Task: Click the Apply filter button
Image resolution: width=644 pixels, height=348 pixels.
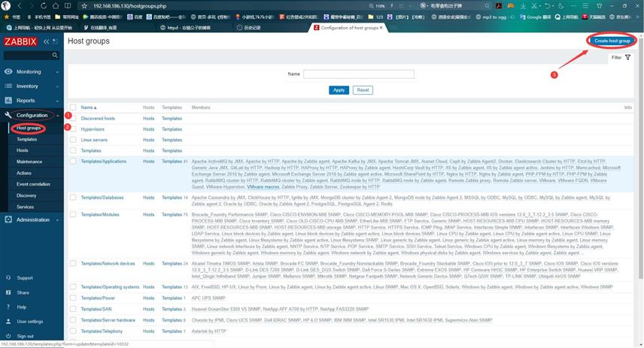Action: coord(339,90)
